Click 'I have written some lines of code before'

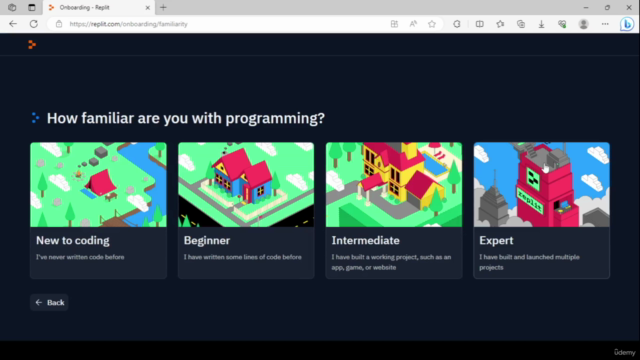[x=243, y=257]
